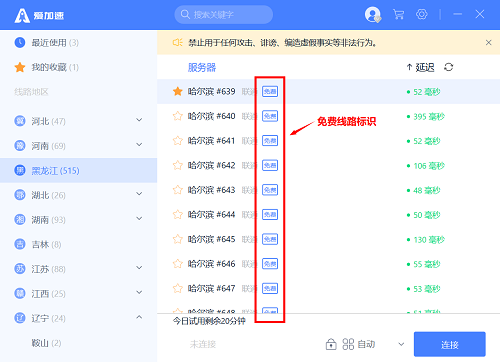
Task: Open the 自动 mode dropdown arrow
Action: point(401,344)
